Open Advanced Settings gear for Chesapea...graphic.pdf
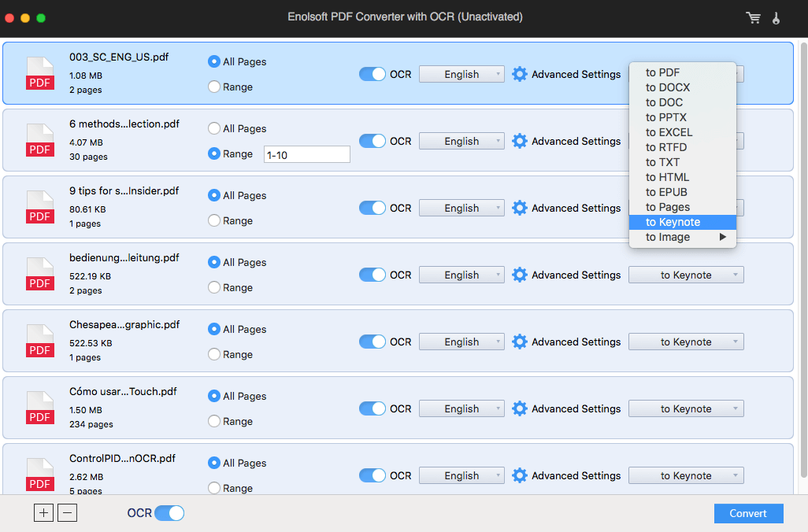Screen dimensions: 808x532 click(x=520, y=342)
